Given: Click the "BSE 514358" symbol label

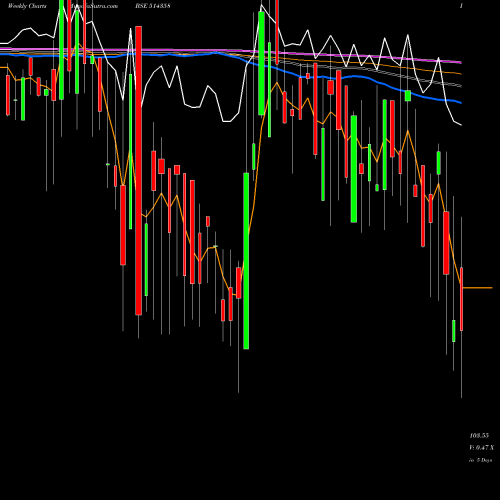Looking at the screenshot, I should point(153,6).
